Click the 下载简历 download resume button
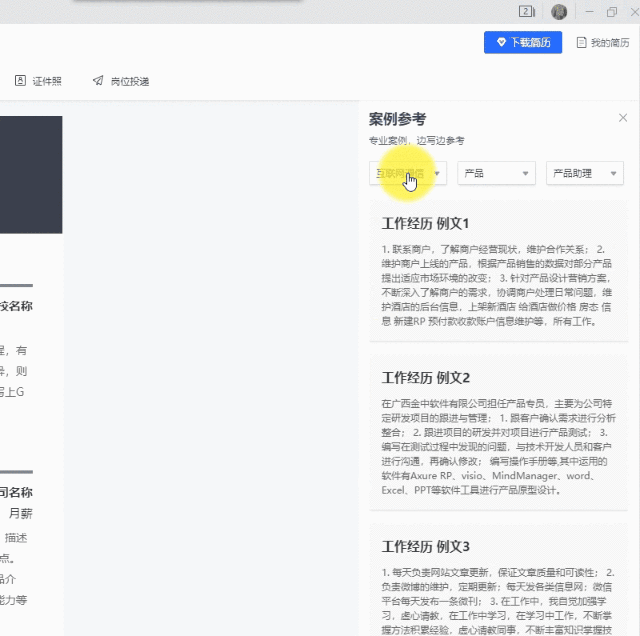This screenshot has height=636, width=640. pyautogui.click(x=523, y=42)
